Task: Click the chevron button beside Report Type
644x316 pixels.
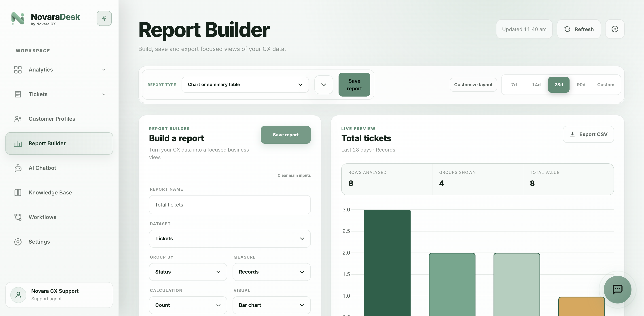Action: (324, 85)
